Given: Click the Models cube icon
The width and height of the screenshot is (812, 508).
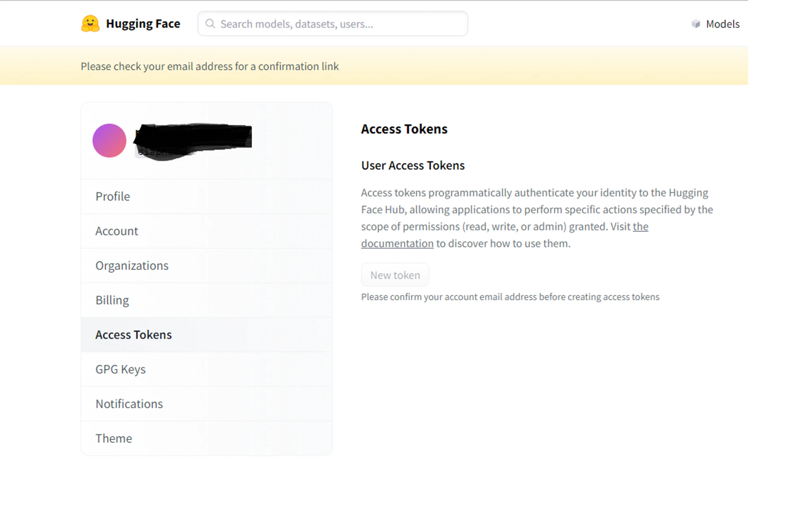Looking at the screenshot, I should [696, 24].
